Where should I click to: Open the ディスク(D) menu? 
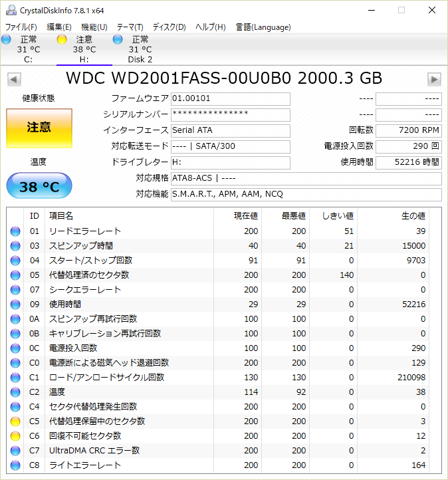(x=169, y=27)
